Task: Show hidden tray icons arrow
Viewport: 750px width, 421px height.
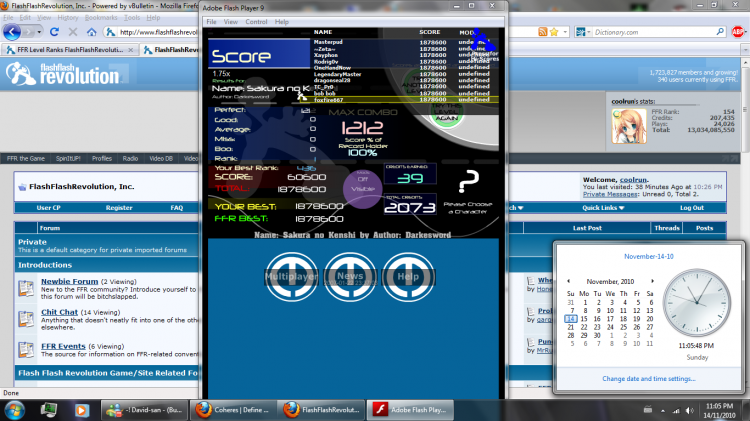Action: click(663, 410)
